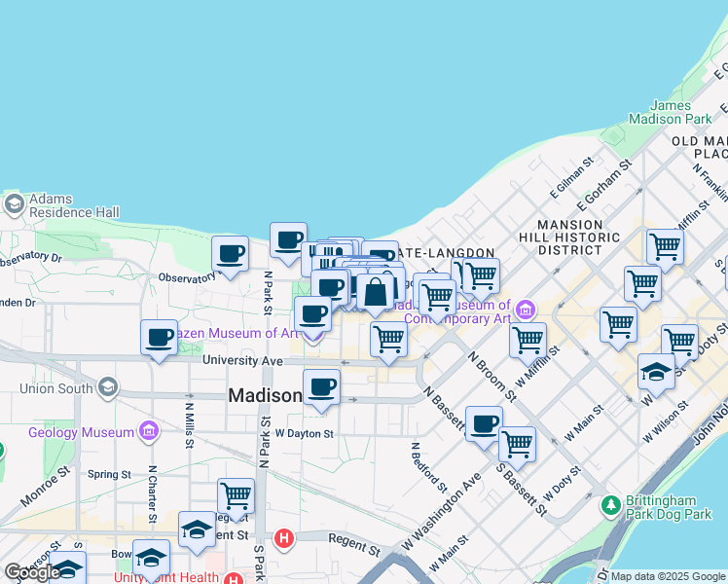Select the cart marker nearest the Mifflin St label in the northeast

click(x=666, y=248)
